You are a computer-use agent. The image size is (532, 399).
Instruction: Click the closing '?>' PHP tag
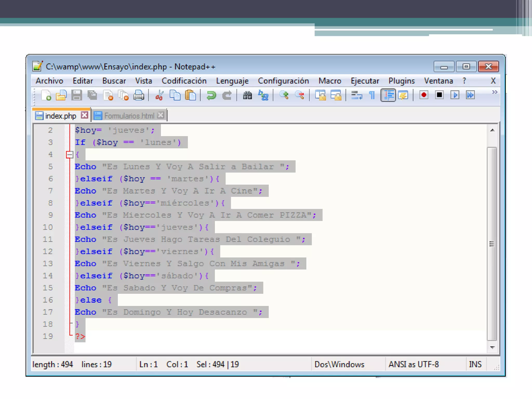(x=80, y=336)
